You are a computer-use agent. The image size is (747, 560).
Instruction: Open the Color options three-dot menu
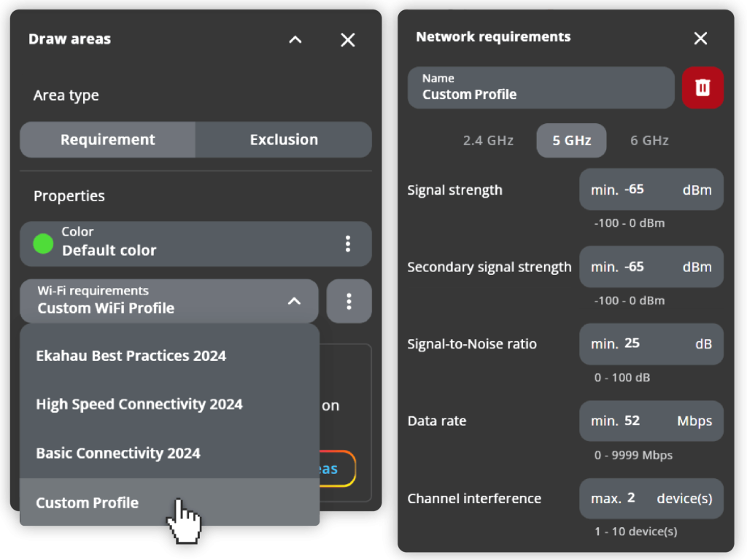[x=348, y=244]
